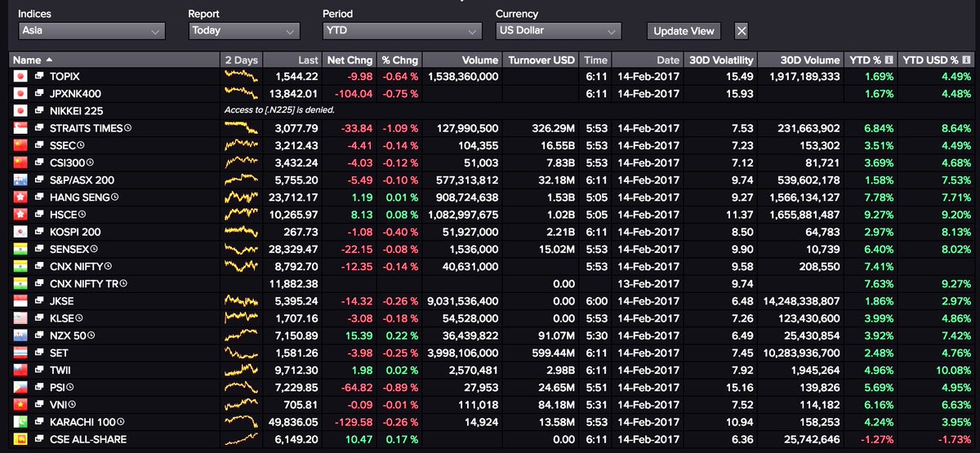Image resolution: width=980 pixels, height=453 pixels.
Task: Click the New Zealand flag beside NZX 50
Action: pos(21,335)
